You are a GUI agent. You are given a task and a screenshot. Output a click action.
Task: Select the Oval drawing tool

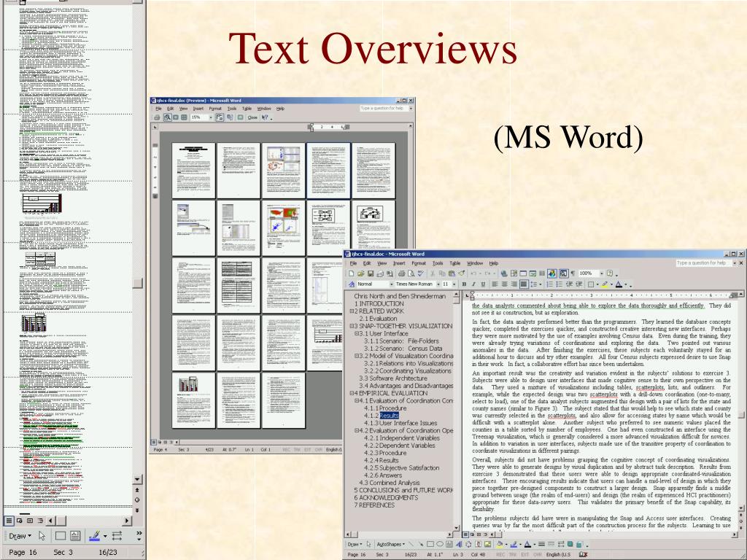click(440, 544)
